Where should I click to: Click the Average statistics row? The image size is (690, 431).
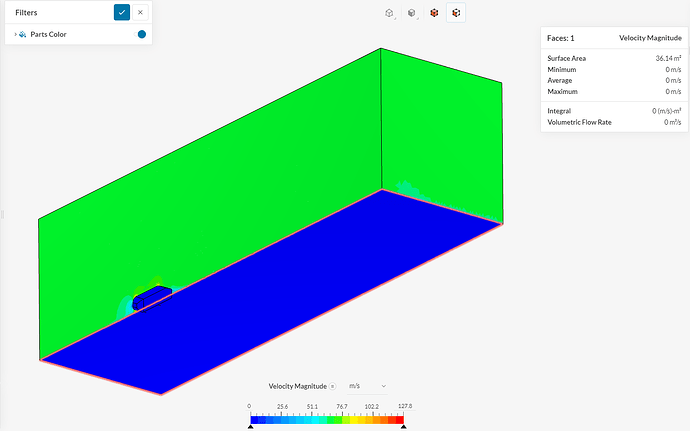click(614, 80)
